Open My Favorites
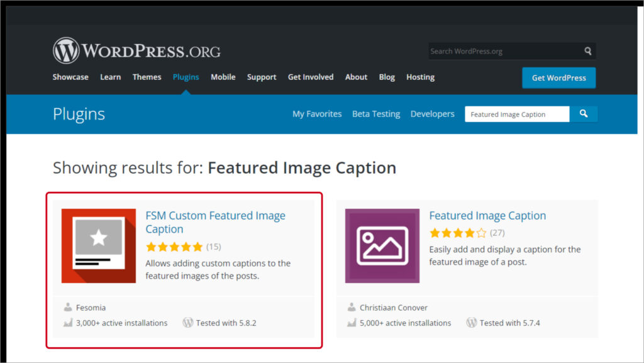 [316, 114]
